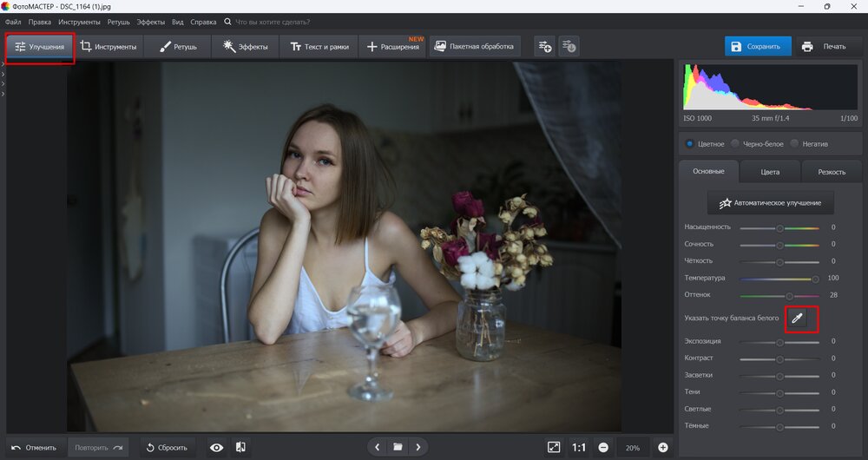Click the Экспозиция slider
868x460 pixels.
coord(779,342)
